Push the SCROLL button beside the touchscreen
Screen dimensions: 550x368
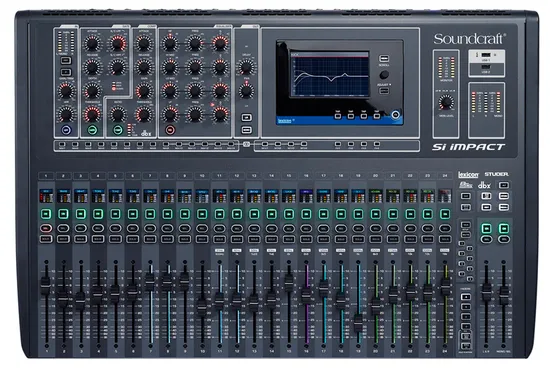click(384, 58)
